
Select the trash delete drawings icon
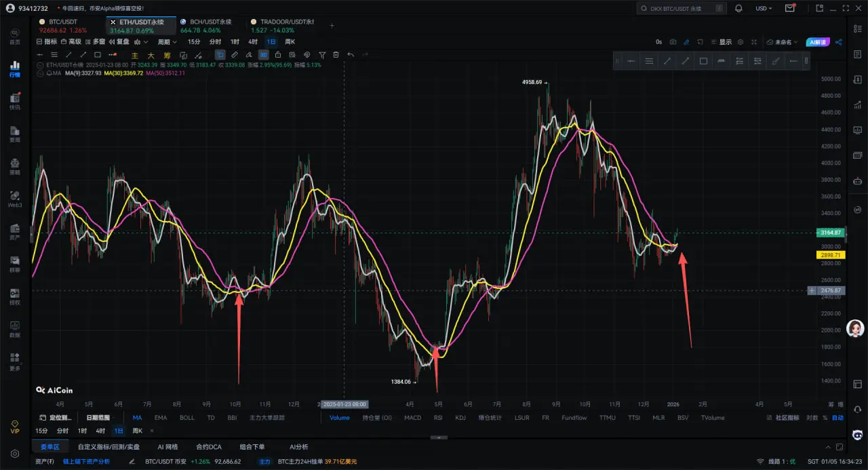click(x=336, y=54)
